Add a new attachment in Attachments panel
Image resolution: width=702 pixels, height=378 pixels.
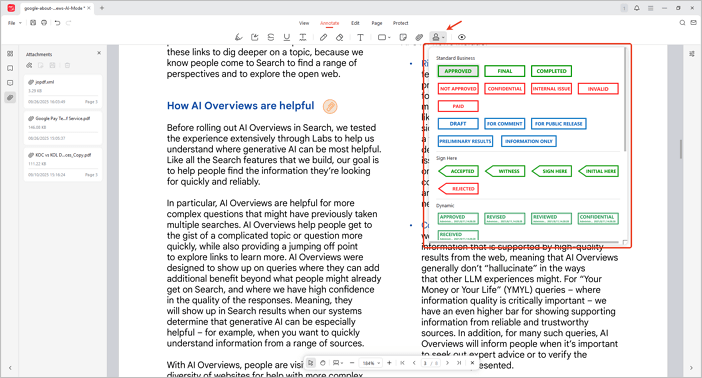pos(29,65)
